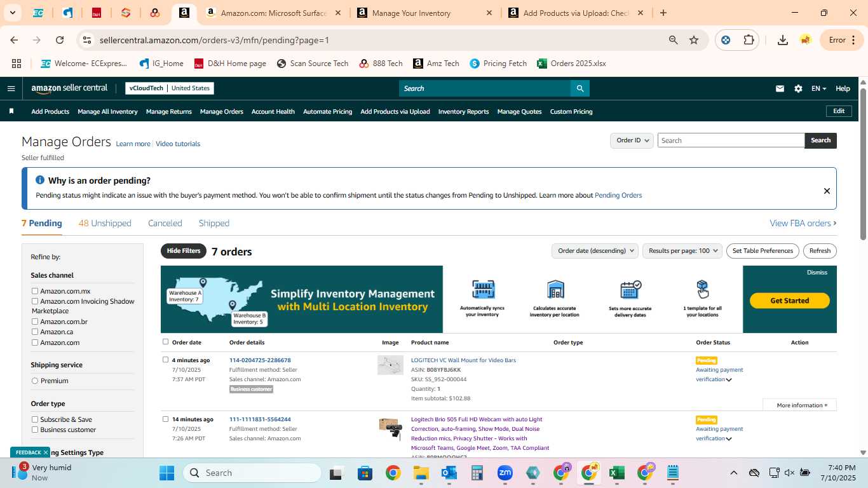The image size is (868, 488).
Task: Open the Order date sort dropdown
Action: pos(595,251)
